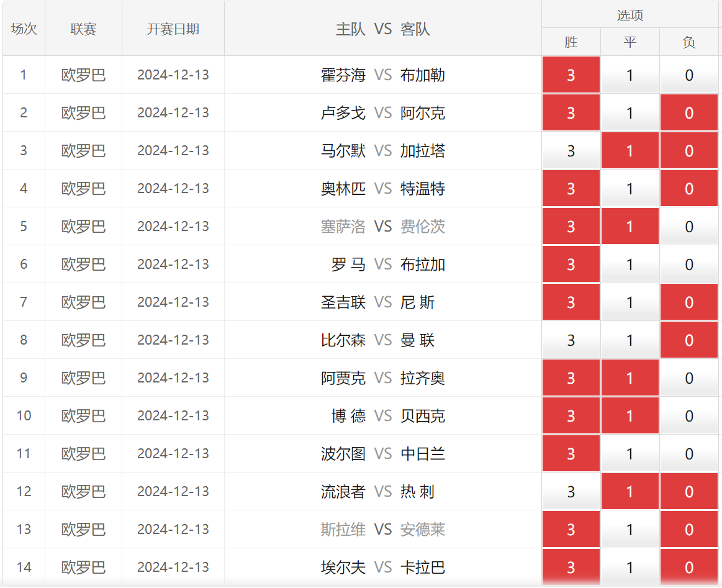This screenshot has height=588, width=722.
Task: Select draw (1) for 罗马 VS 布拉加
Action: pos(630,265)
